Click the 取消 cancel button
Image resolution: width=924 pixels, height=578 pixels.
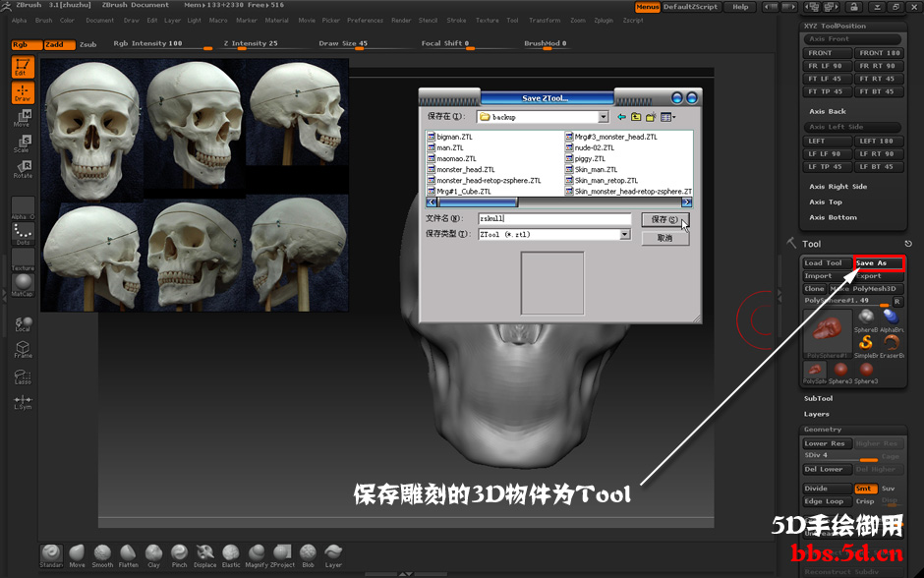664,238
